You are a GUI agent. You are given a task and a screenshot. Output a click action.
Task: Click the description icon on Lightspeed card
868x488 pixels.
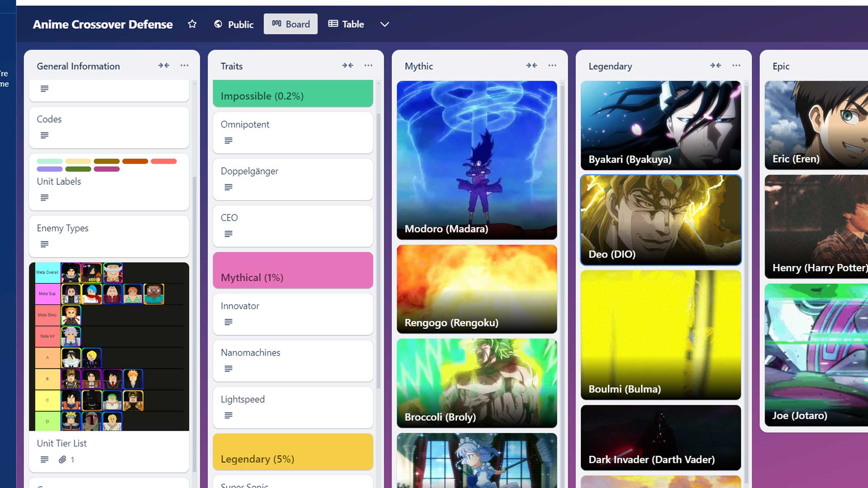tap(228, 416)
